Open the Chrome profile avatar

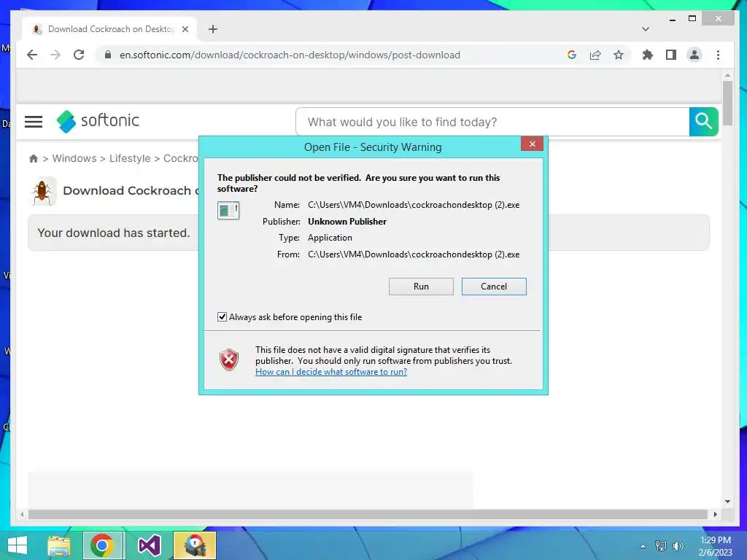click(x=694, y=55)
